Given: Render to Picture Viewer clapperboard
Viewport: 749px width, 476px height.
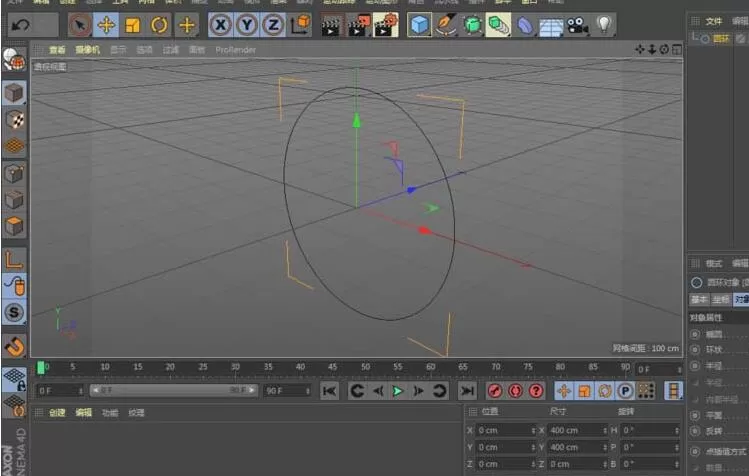Looking at the screenshot, I should pos(358,26).
